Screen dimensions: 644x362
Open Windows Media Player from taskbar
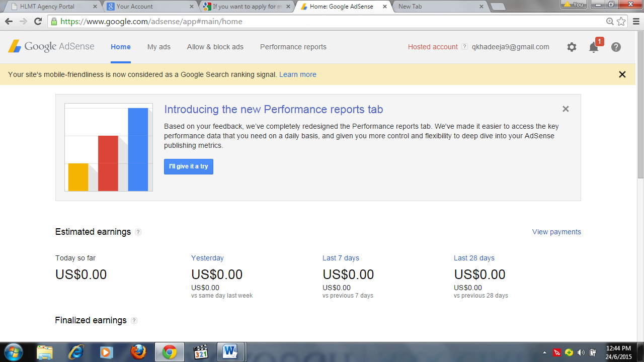[106, 352]
